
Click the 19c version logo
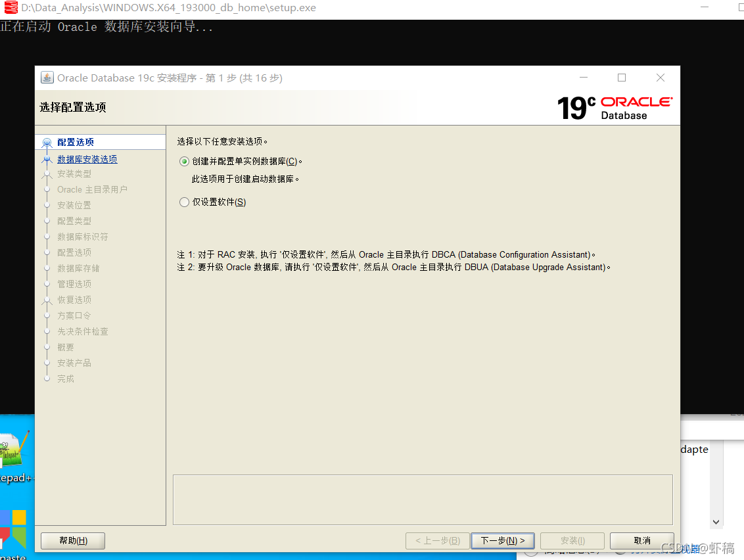[x=574, y=106]
